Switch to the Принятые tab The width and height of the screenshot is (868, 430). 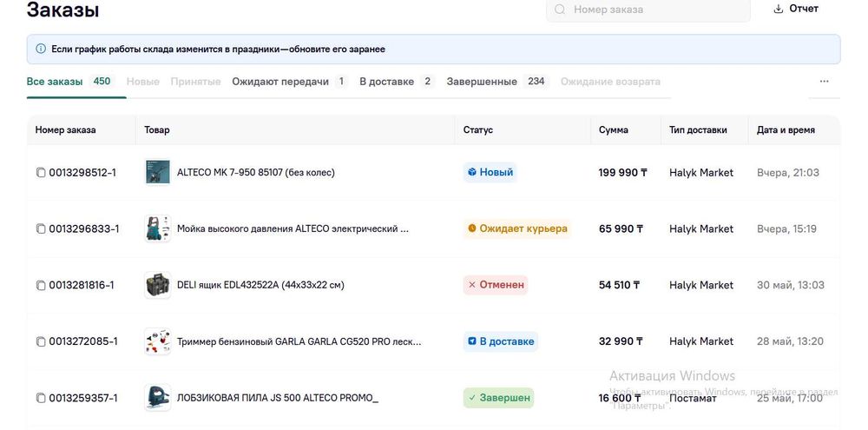(195, 82)
